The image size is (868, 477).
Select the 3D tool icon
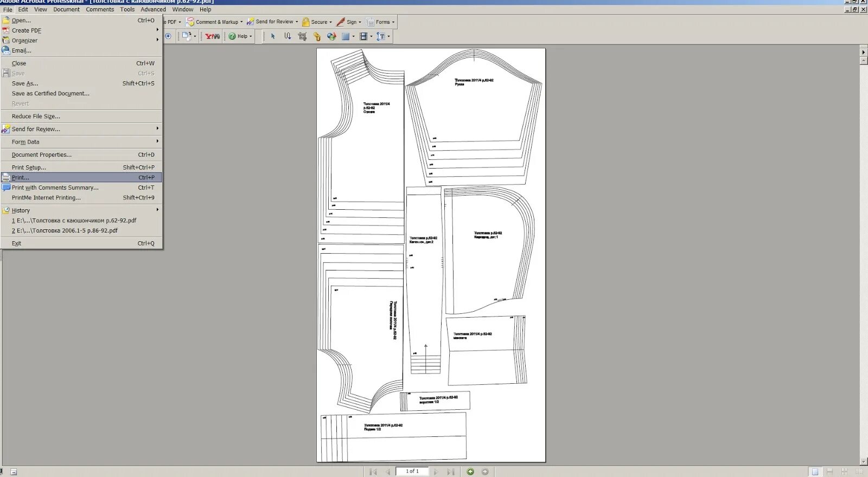[331, 36]
